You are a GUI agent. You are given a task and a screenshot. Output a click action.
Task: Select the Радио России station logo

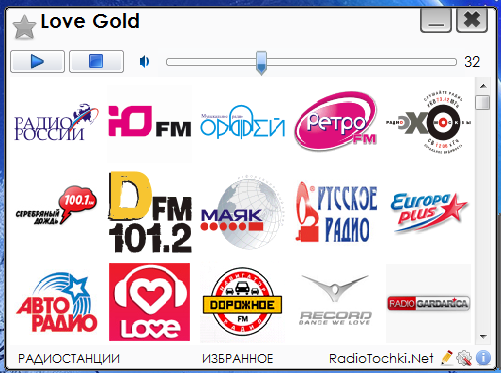click(x=56, y=123)
